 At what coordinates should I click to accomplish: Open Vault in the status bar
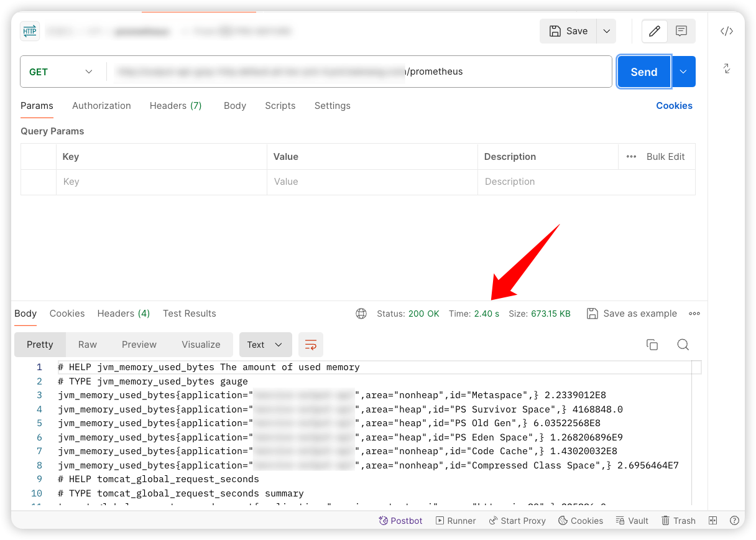click(x=632, y=521)
